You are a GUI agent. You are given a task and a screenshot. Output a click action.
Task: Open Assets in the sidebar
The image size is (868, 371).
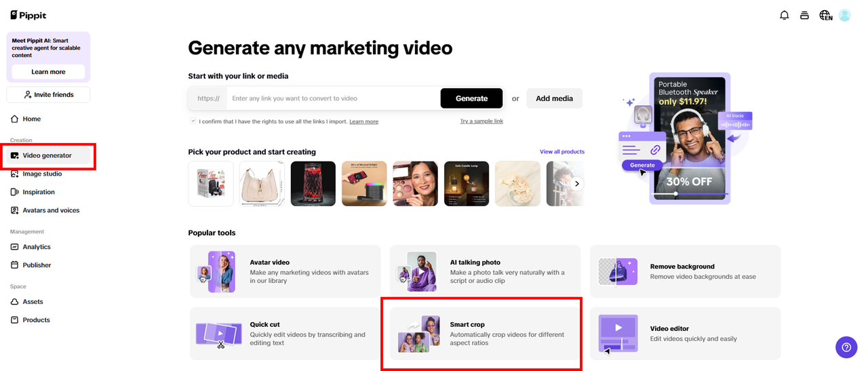[48, 302]
